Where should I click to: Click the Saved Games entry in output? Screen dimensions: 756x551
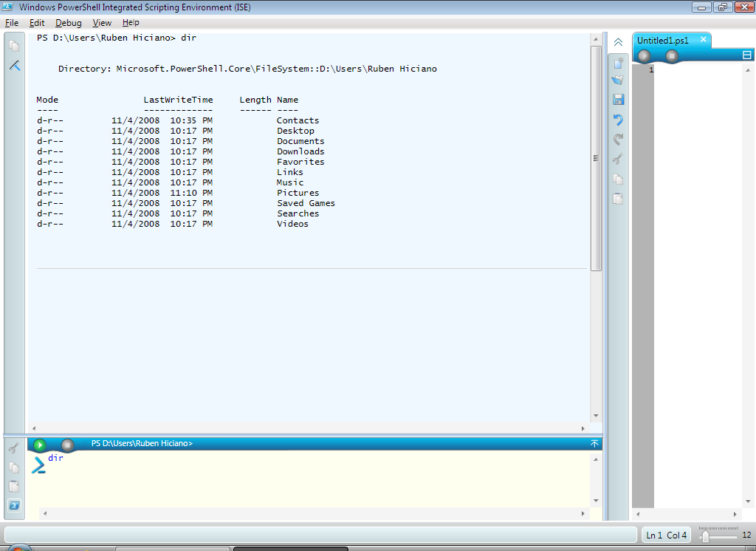point(306,203)
